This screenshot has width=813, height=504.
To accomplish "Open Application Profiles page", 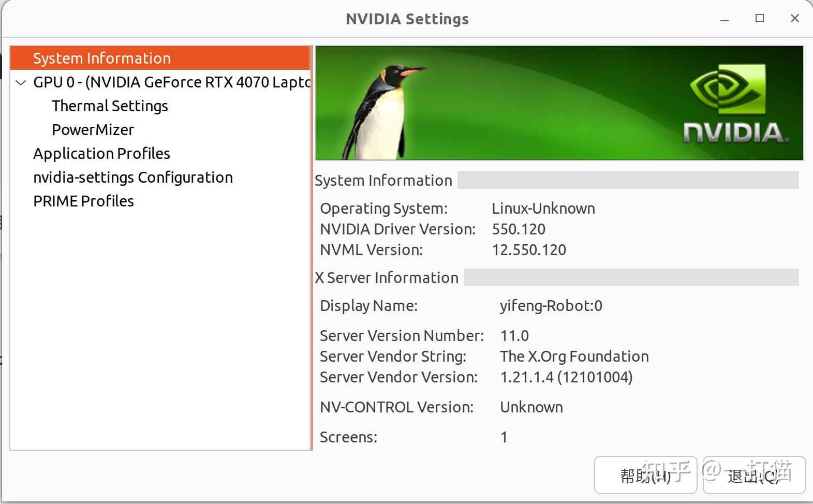I will coord(101,154).
